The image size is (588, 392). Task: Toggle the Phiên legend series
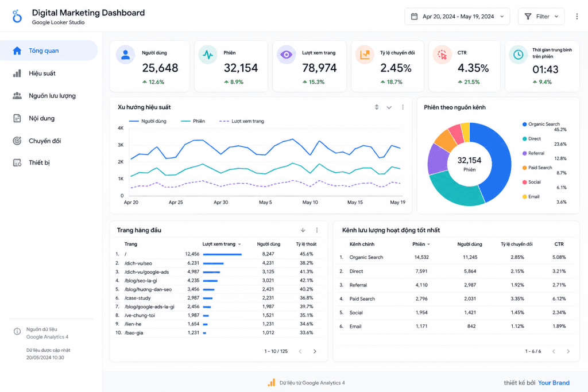click(x=193, y=121)
